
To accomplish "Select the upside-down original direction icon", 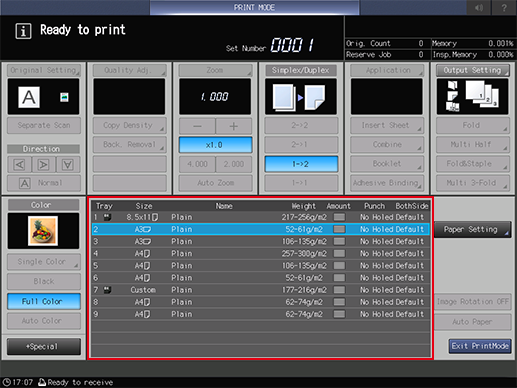I will click(68, 165).
